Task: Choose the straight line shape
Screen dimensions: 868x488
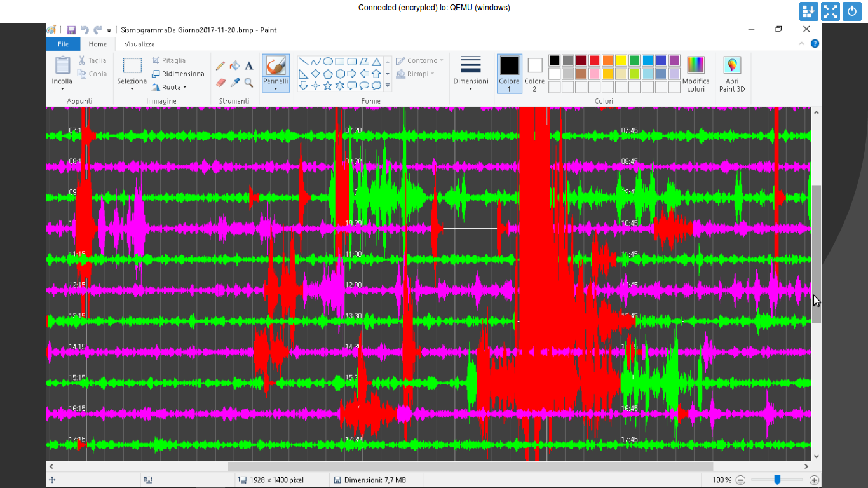Action: point(304,62)
